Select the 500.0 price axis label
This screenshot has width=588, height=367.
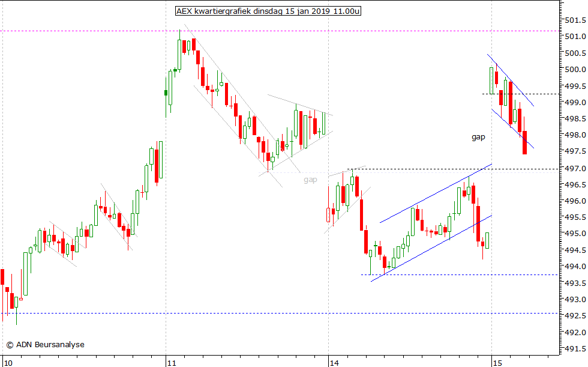click(575, 70)
